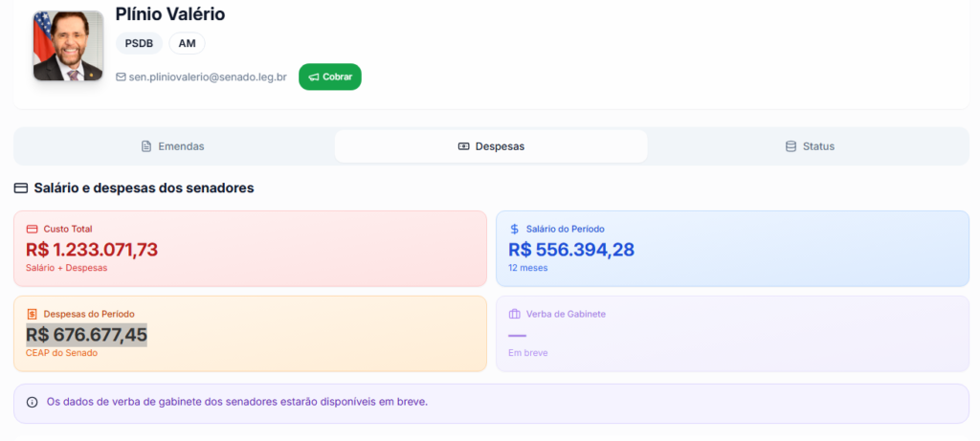
Task: Click the document icon on Emendas tab
Action: point(146,146)
